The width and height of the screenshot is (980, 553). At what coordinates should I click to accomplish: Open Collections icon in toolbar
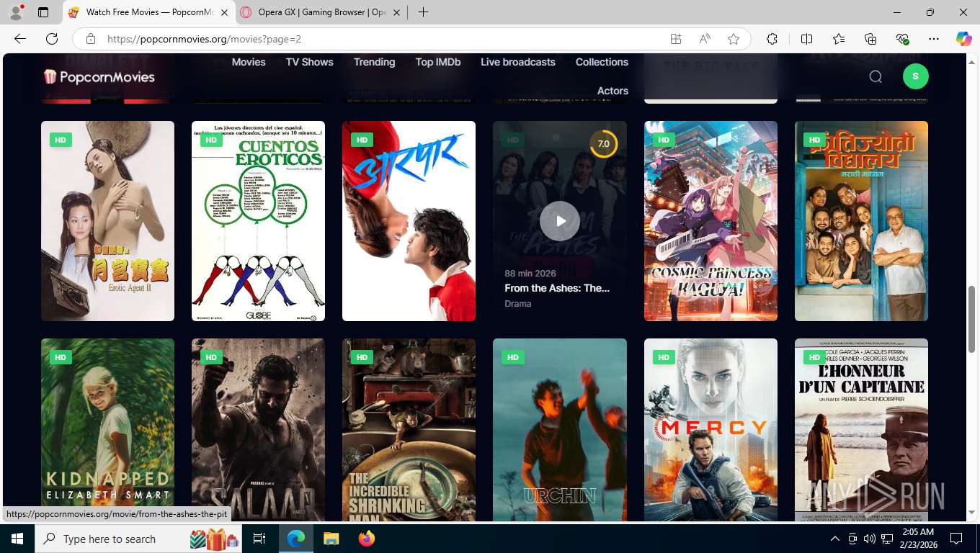click(870, 39)
